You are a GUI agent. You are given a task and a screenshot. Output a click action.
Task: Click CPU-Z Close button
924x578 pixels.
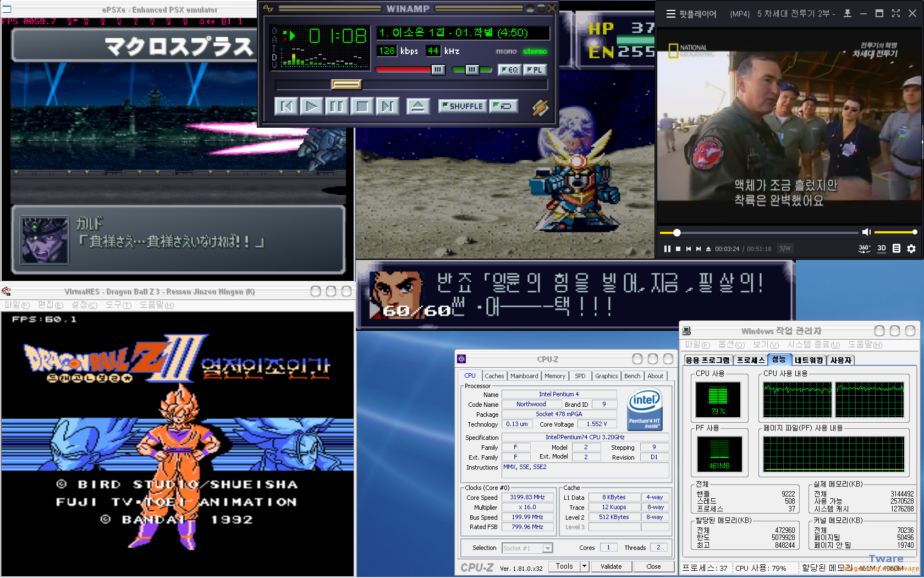(x=653, y=566)
